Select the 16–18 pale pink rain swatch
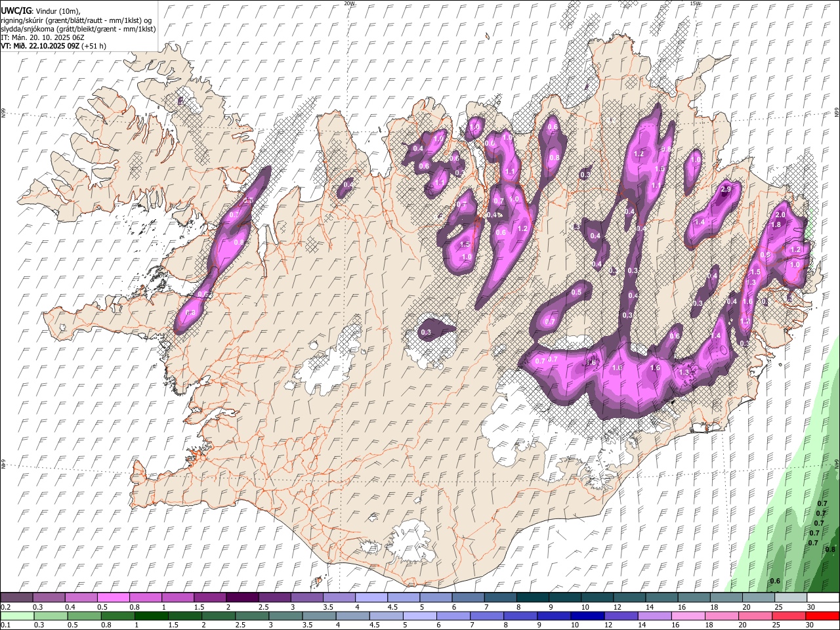 (688, 616)
